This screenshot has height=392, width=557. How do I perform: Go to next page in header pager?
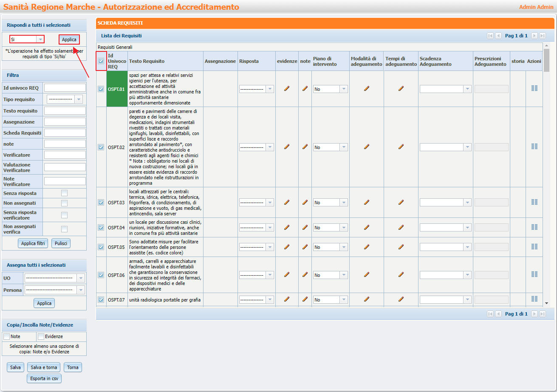pyautogui.click(x=534, y=36)
